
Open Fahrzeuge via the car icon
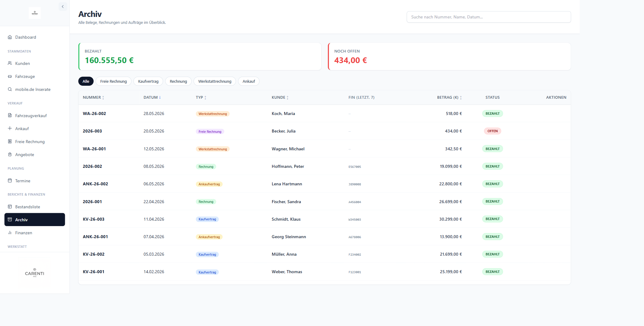coord(10,76)
